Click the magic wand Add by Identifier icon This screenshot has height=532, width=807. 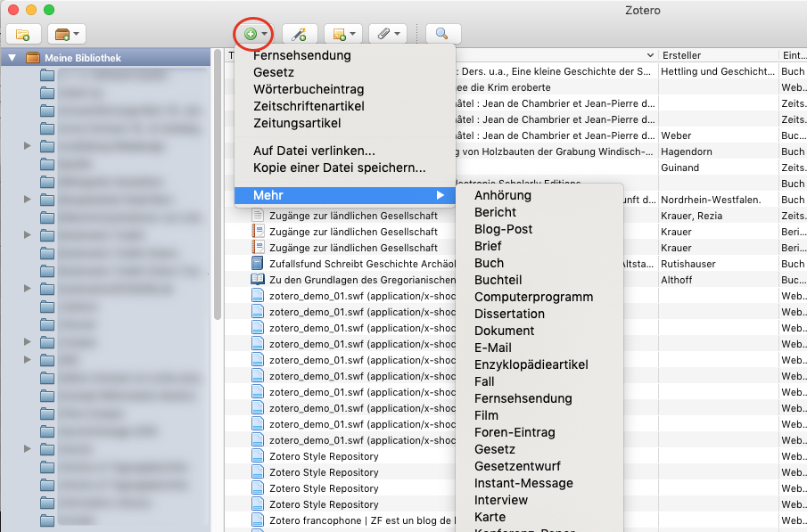300,34
